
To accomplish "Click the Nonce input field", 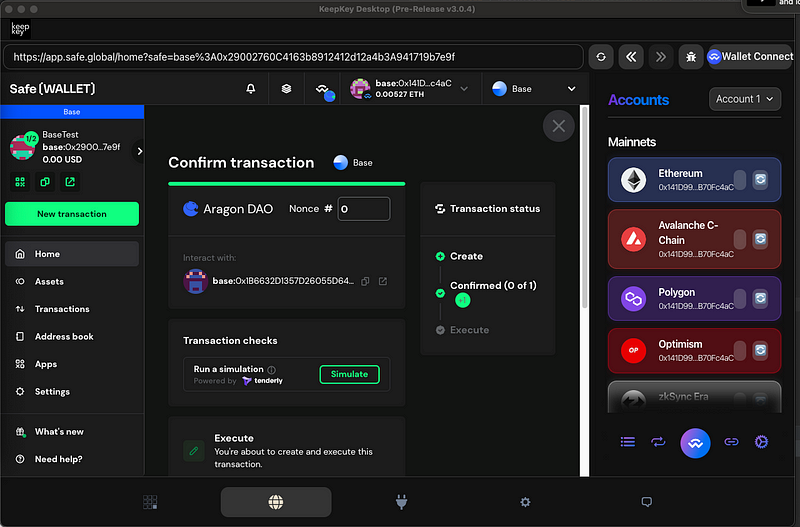I will (364, 209).
